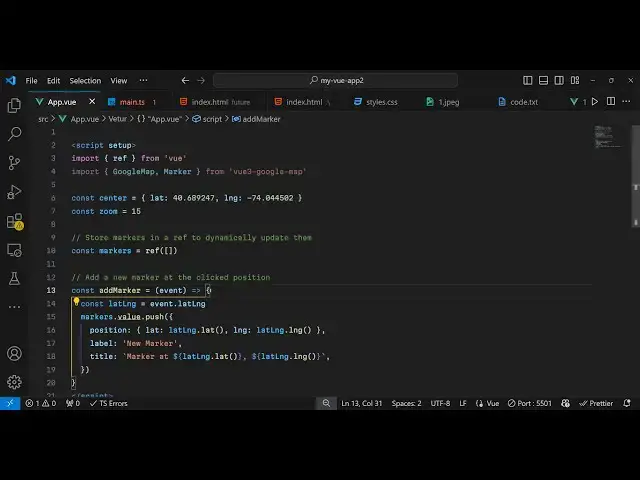Open View menu
The height and width of the screenshot is (480, 640).
click(119, 80)
